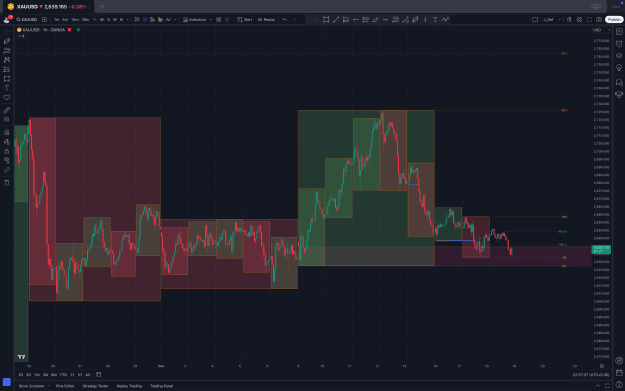
Task: Select the zoom in tool in left sidebar
Action: 7,120
